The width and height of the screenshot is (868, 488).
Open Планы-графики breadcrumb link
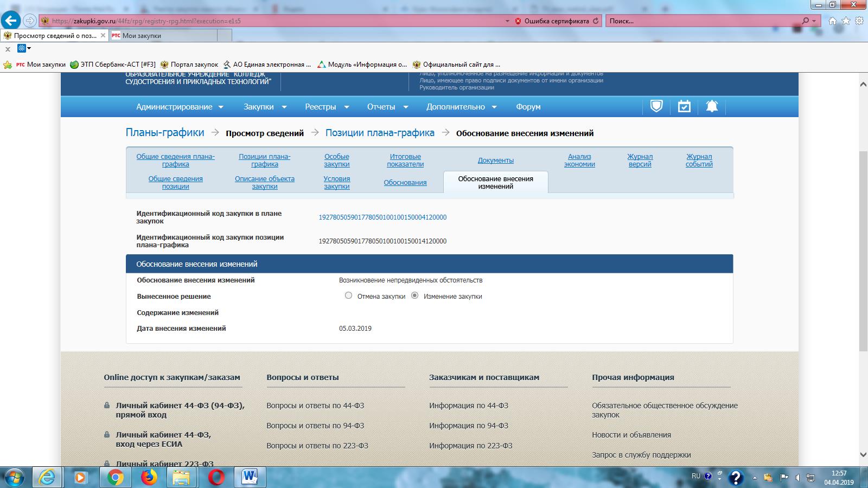pyautogui.click(x=165, y=132)
